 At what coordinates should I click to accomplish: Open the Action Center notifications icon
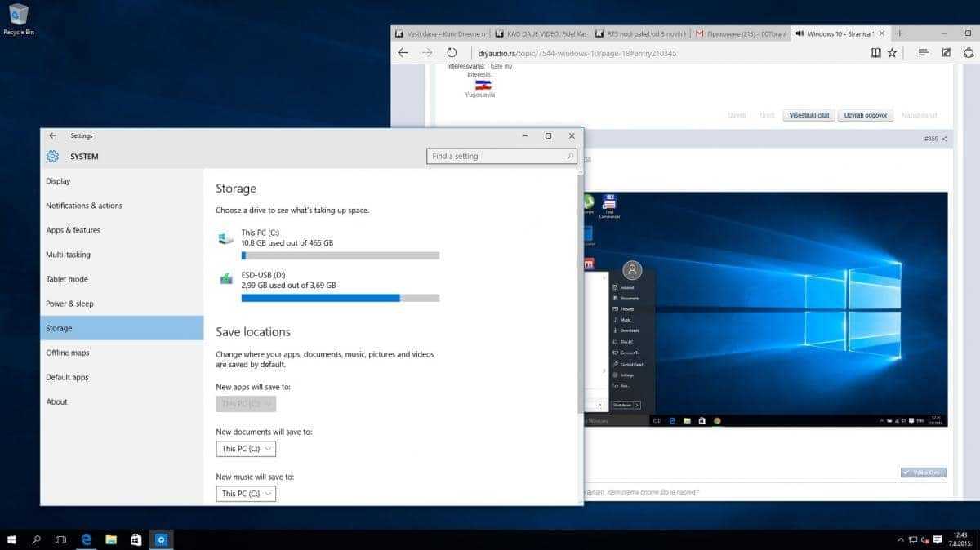pos(936,539)
